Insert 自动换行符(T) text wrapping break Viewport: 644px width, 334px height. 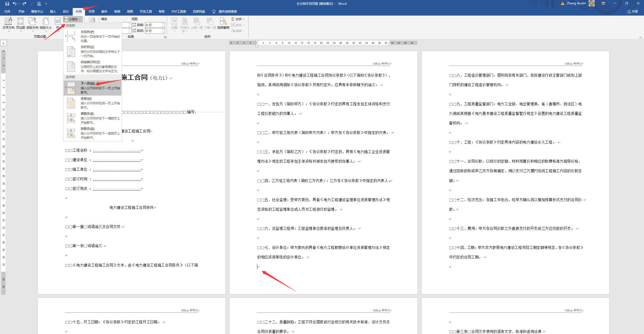click(93, 66)
